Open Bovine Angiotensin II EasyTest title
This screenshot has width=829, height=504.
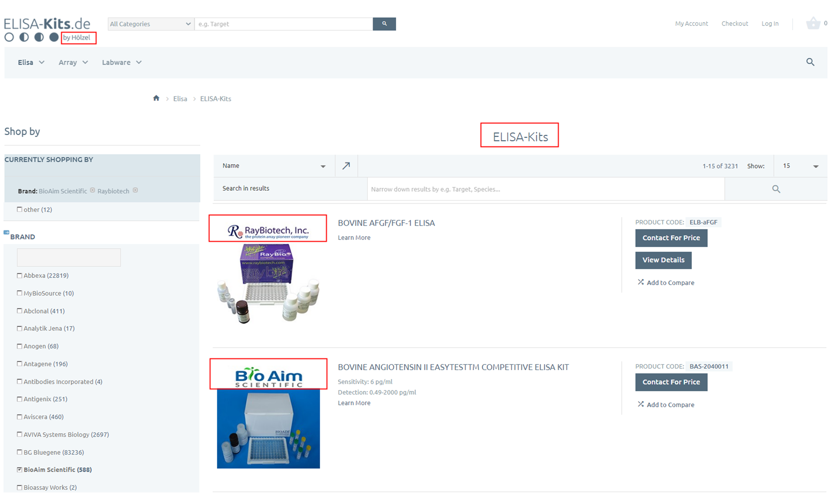point(453,367)
